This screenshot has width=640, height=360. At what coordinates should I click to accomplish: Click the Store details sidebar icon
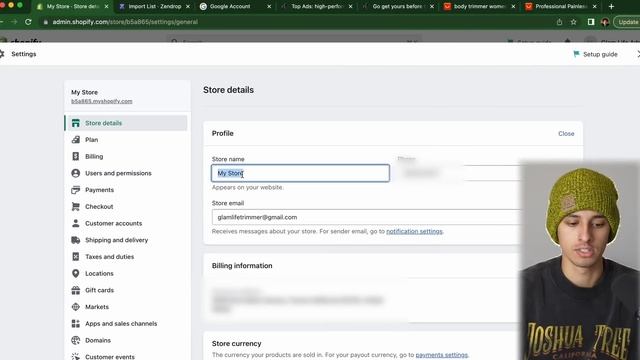point(76,123)
